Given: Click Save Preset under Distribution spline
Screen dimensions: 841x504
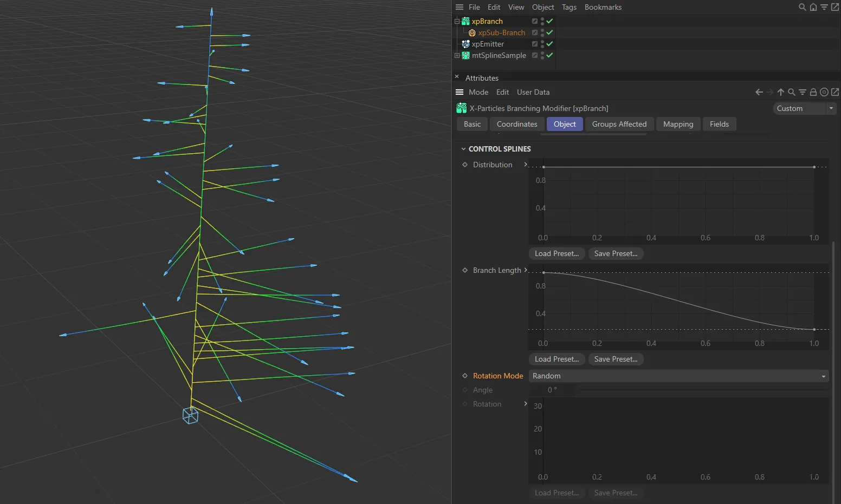Looking at the screenshot, I should (x=616, y=253).
